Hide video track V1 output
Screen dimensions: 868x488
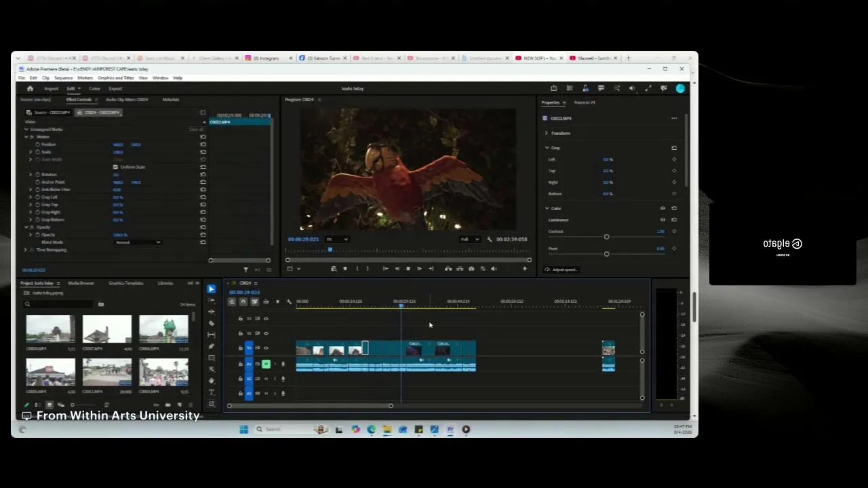(x=266, y=348)
